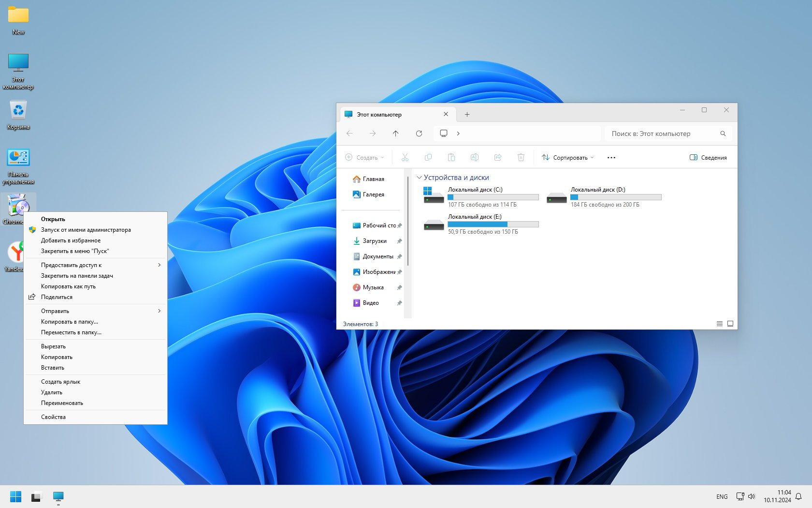The height and width of the screenshot is (508, 812).
Task: Choose Создать ярлык in the context menu
Action: click(x=95, y=382)
